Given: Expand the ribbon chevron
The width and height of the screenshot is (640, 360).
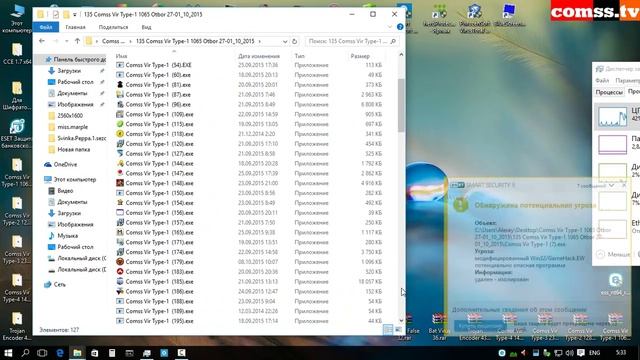Looking at the screenshot, I should click(390, 27).
